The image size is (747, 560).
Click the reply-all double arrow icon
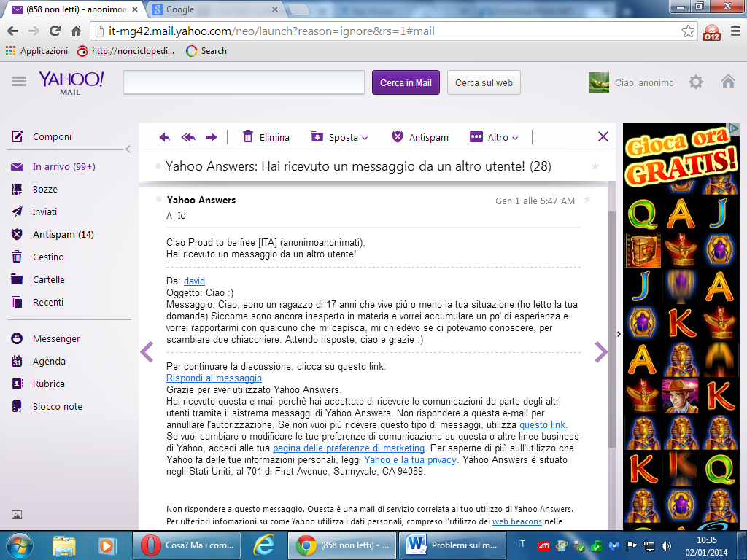(188, 137)
